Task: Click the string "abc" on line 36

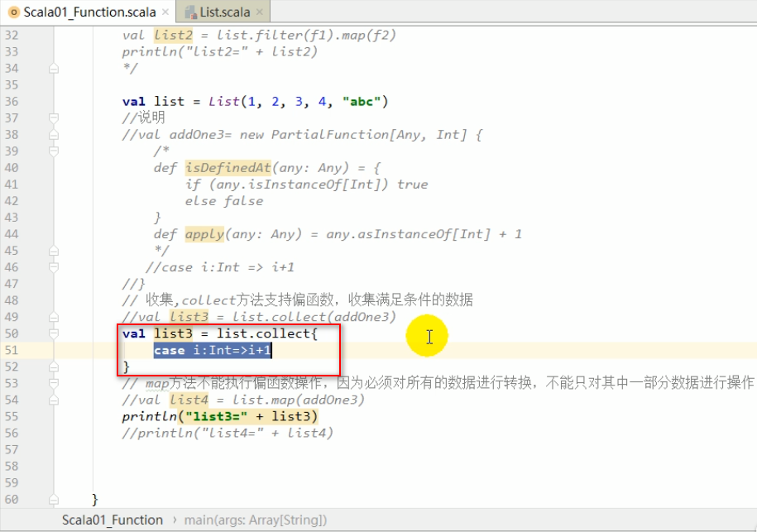Action: click(x=361, y=102)
